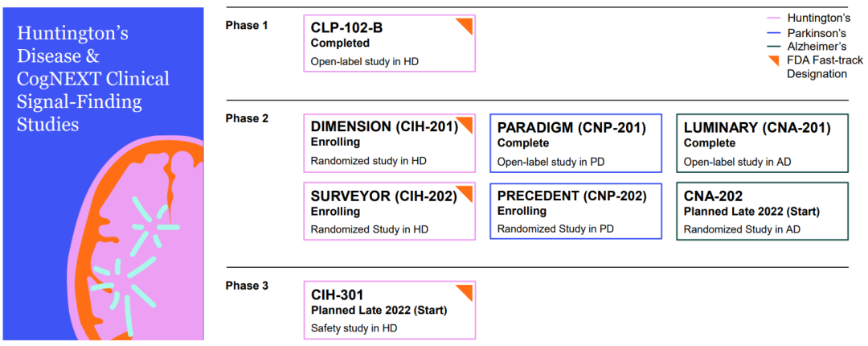The width and height of the screenshot is (868, 346).
Task: Click the Phase 2 row label
Action: (247, 118)
